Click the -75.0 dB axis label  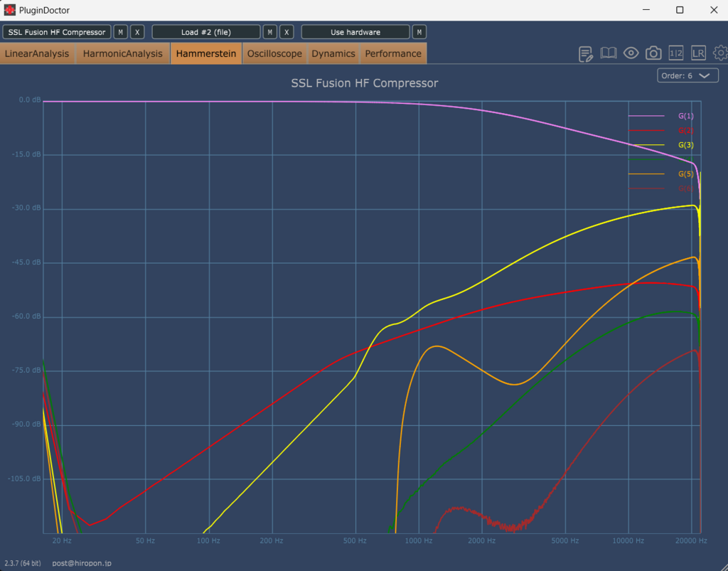[26, 370]
